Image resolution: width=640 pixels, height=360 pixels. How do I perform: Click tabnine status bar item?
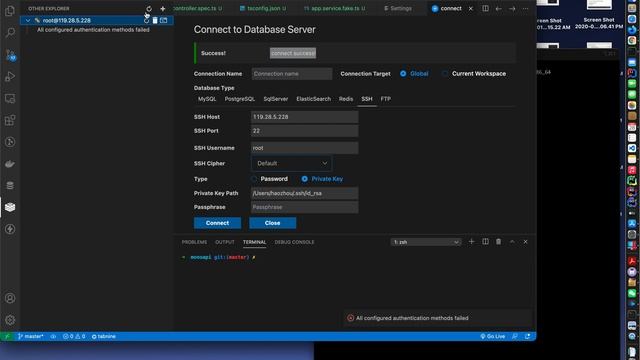[104, 336]
